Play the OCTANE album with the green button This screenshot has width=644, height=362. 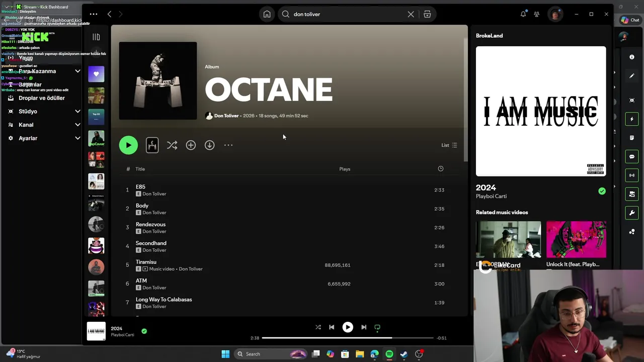(x=128, y=145)
